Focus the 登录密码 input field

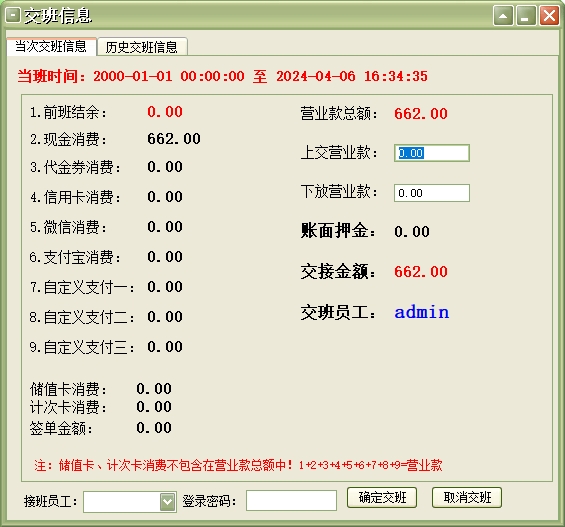click(291, 500)
